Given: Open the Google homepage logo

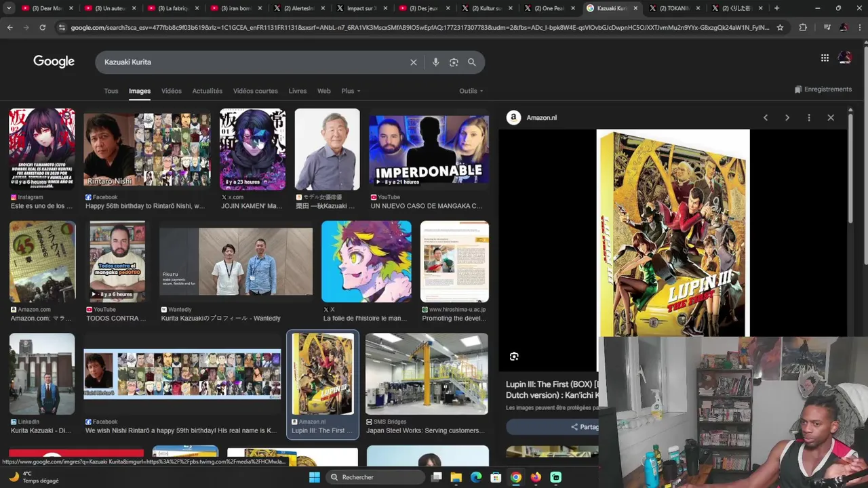Looking at the screenshot, I should pos(54,62).
